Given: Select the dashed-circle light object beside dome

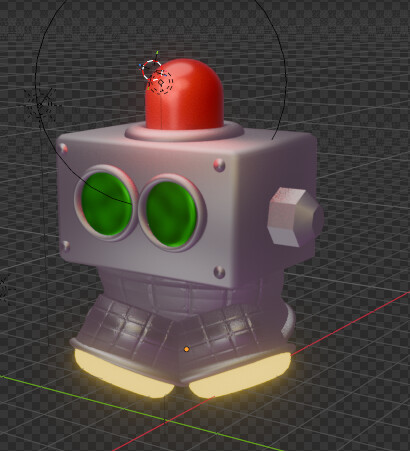Looking at the screenshot, I should (x=161, y=82).
